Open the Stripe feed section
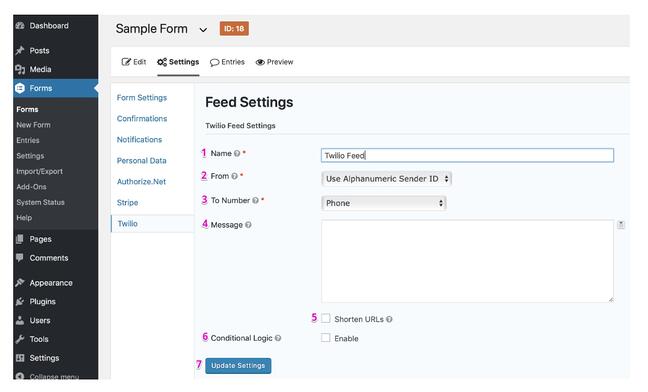 pos(127,203)
